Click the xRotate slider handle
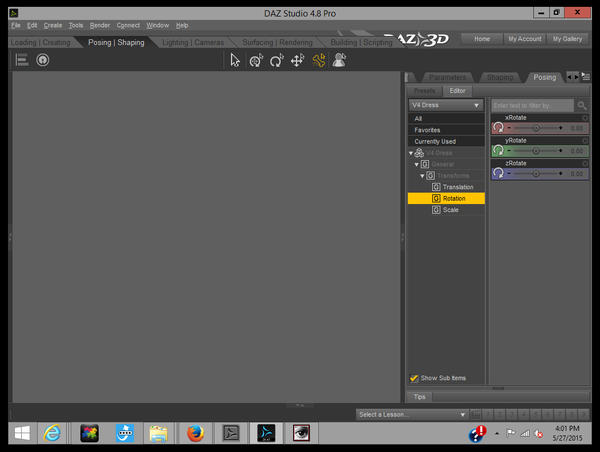The height and width of the screenshot is (452, 600). pos(536,128)
